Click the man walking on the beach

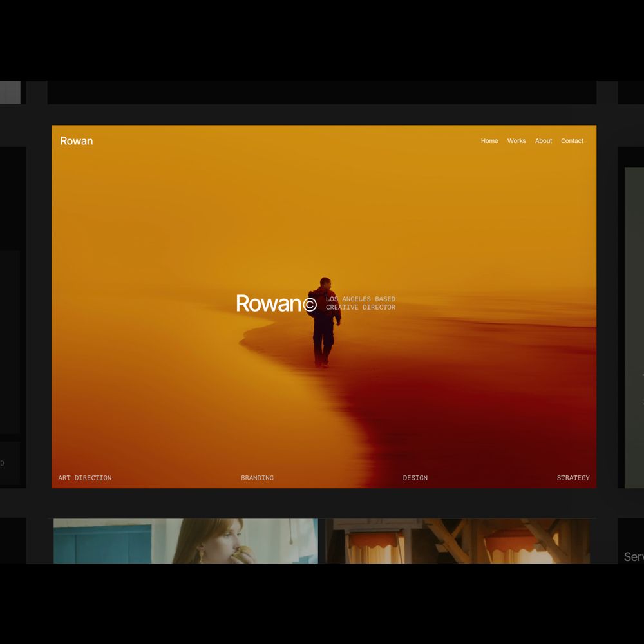coord(324,322)
